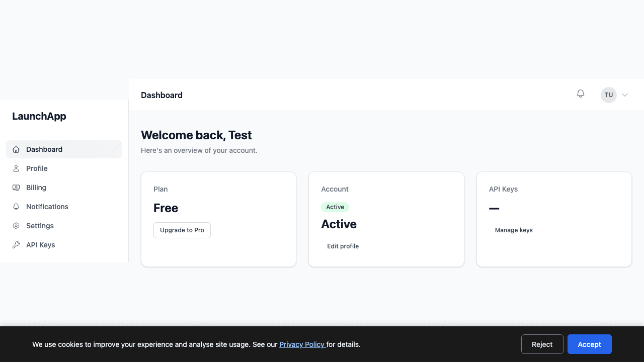Click the Edit profile link
This screenshot has width=644, height=362.
[343, 246]
